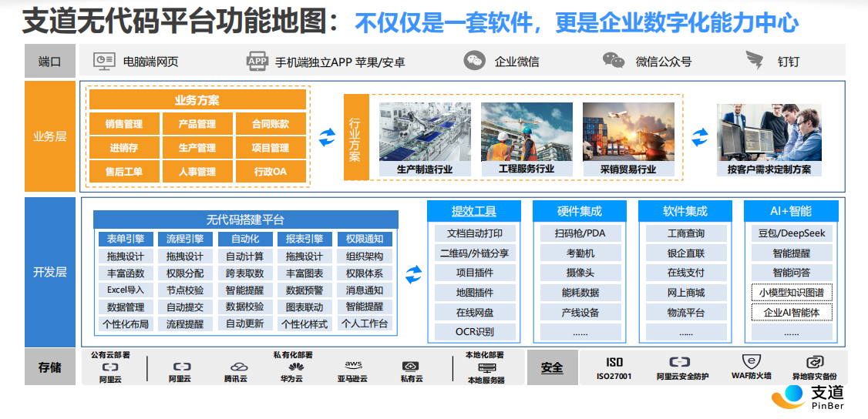This screenshot has width=868, height=419.
Task: Click the 文档自动打印 item
Action: pos(475,233)
